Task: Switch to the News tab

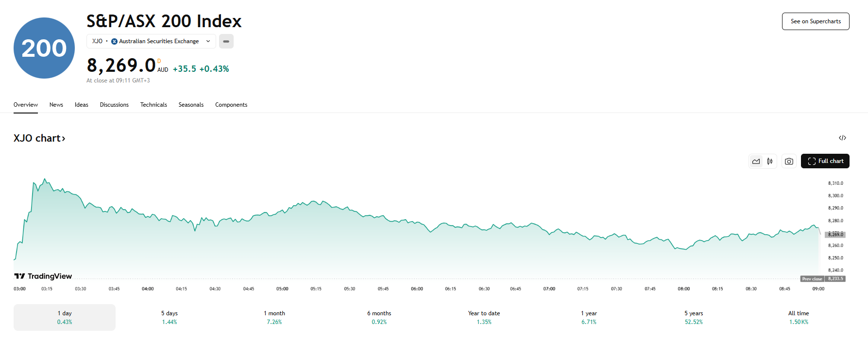Action: tap(56, 104)
